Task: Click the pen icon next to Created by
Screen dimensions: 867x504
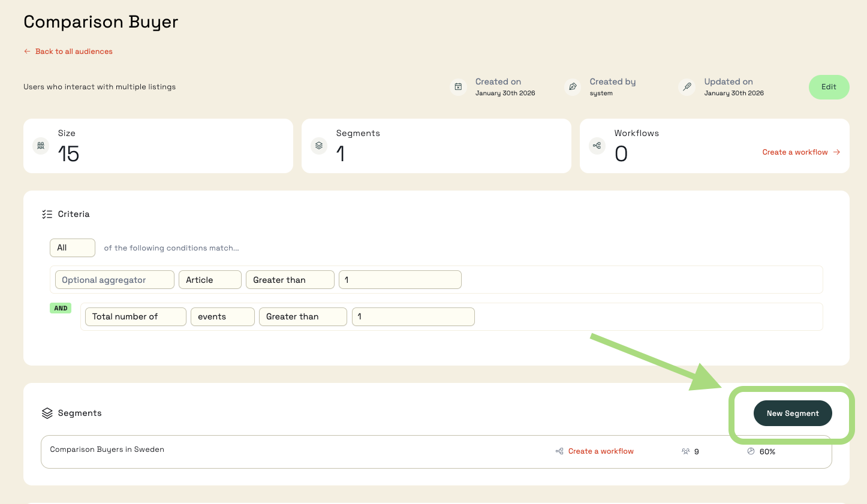Action: (573, 87)
